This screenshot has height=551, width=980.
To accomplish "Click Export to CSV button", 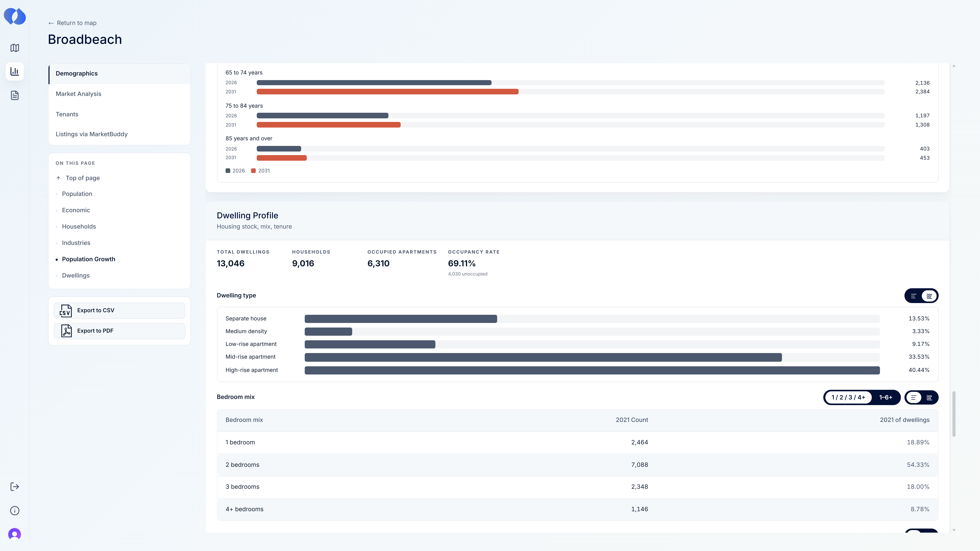I will coord(119,311).
